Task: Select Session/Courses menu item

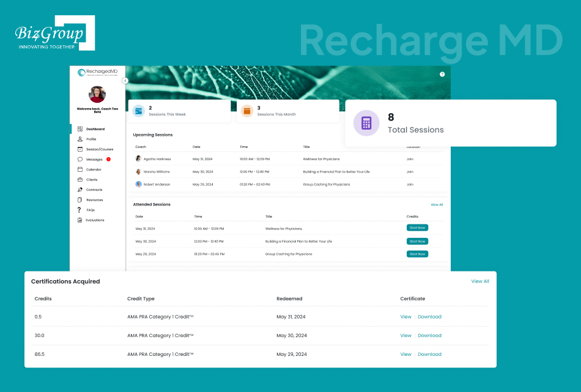Action: (x=100, y=149)
